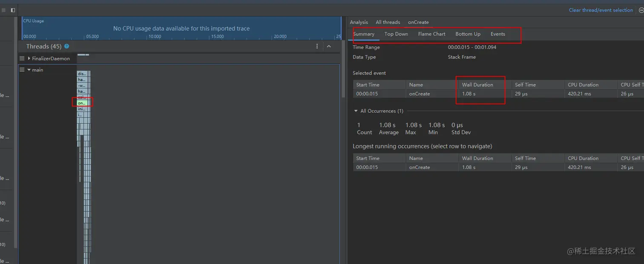The height and width of the screenshot is (264, 644).
Task: Select the highlighted on... trace event
Action: 82,103
